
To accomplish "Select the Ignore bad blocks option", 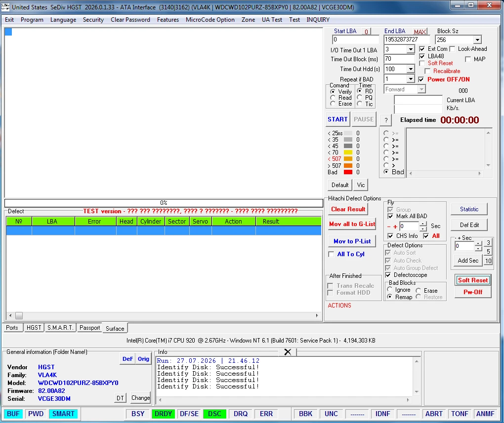I will (x=390, y=290).
